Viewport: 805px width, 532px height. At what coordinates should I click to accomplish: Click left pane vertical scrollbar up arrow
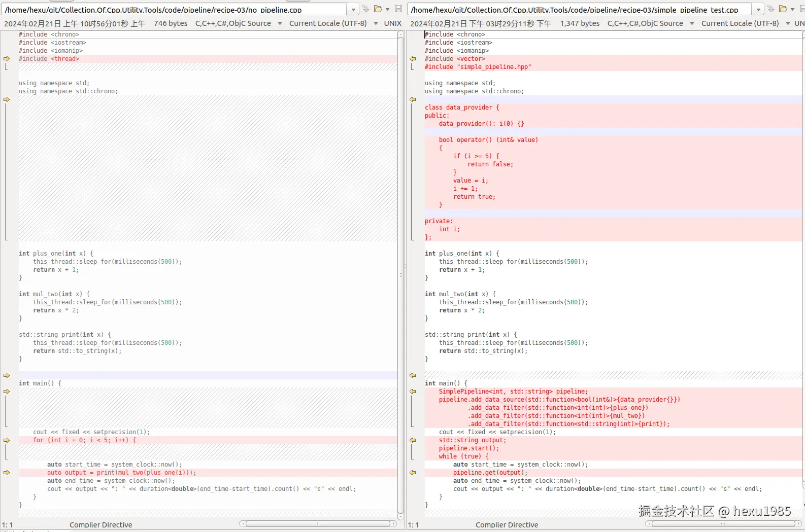[400, 34]
